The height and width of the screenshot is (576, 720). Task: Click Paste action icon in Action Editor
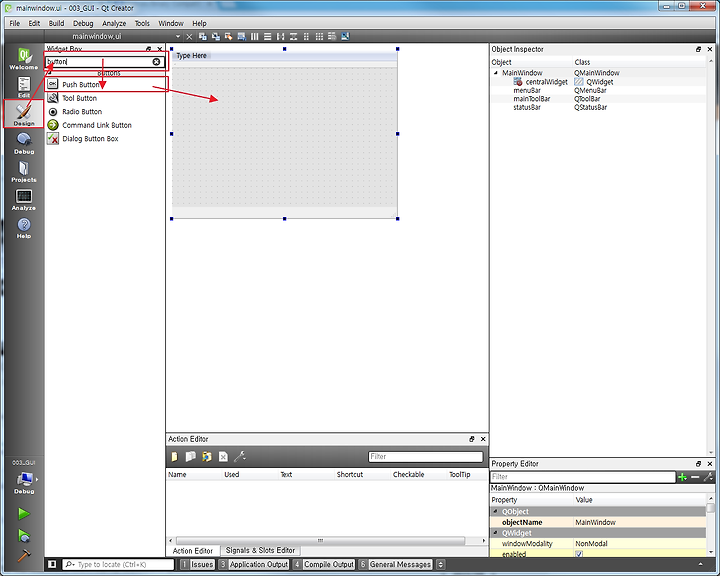(207, 457)
